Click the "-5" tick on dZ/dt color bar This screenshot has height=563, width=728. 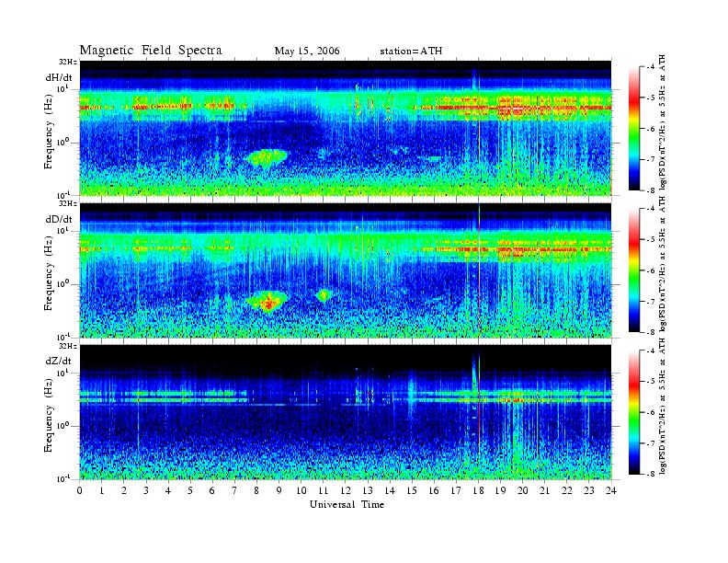[651, 382]
